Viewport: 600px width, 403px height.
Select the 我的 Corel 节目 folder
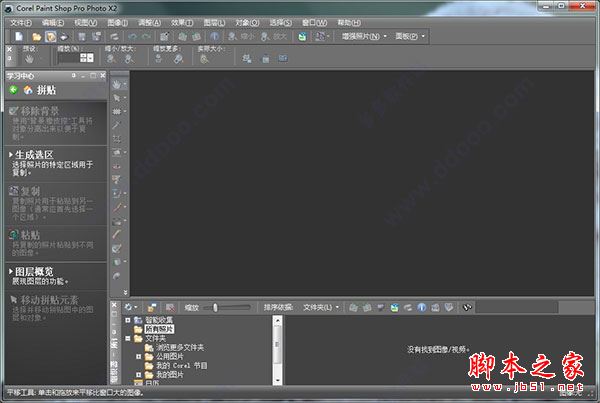[181, 365]
